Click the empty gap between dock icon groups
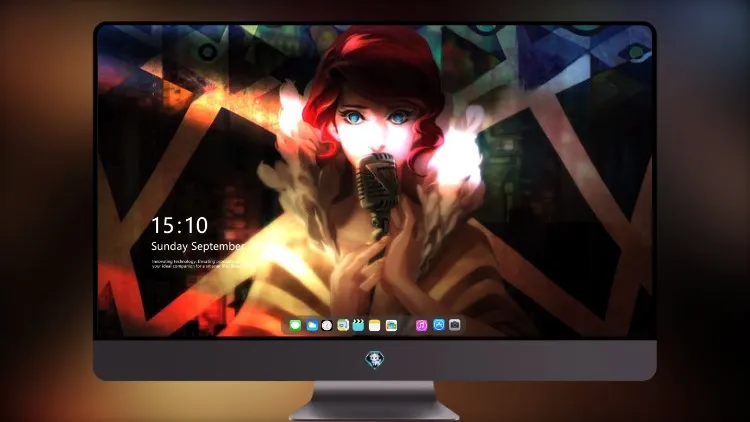750x422 pixels. point(406,325)
